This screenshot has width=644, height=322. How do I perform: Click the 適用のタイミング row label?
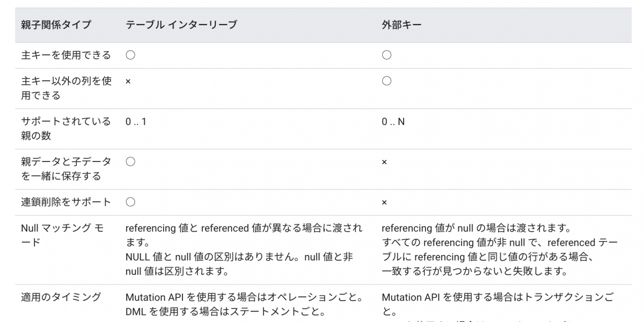[61, 297]
